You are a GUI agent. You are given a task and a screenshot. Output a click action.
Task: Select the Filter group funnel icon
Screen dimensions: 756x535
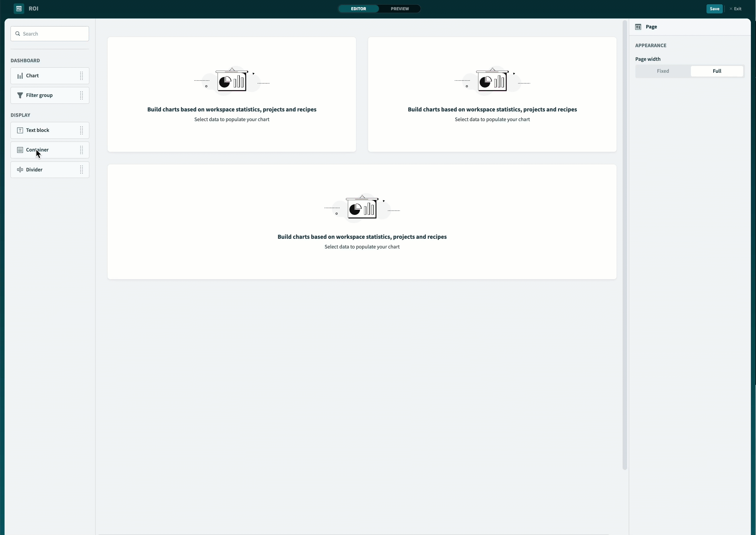click(x=20, y=95)
